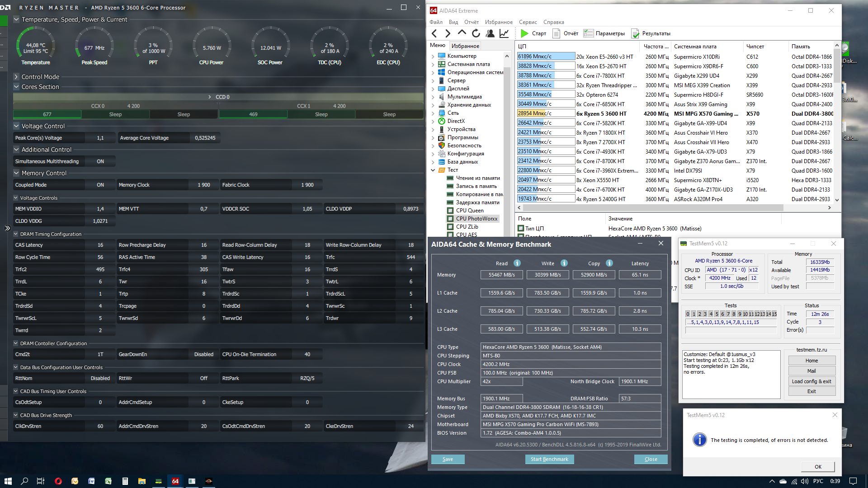Image resolution: width=868 pixels, height=488 pixels.
Task: Click the green Старт play icon
Action: pyautogui.click(x=524, y=33)
